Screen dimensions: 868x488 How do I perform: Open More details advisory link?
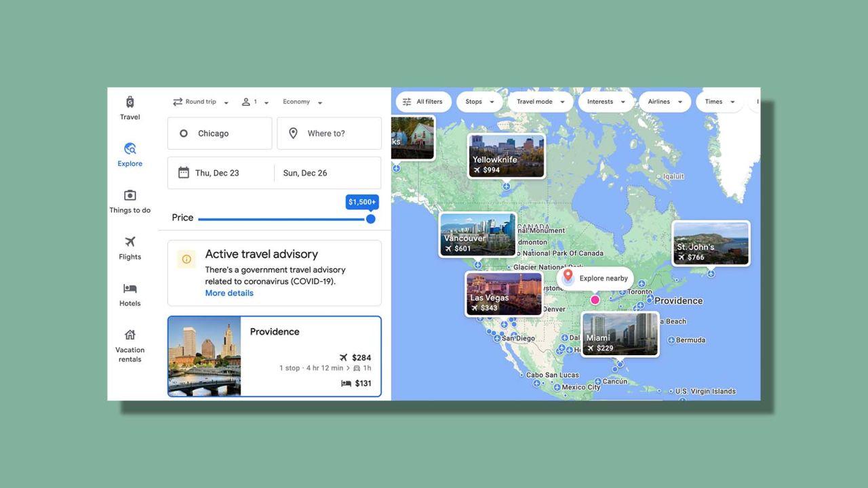click(229, 293)
